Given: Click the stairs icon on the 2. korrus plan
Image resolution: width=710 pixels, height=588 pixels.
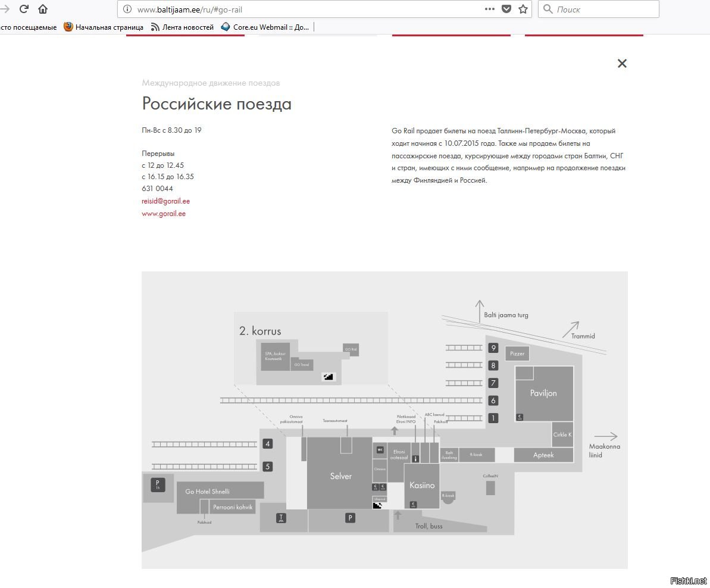Looking at the screenshot, I should click(x=329, y=377).
